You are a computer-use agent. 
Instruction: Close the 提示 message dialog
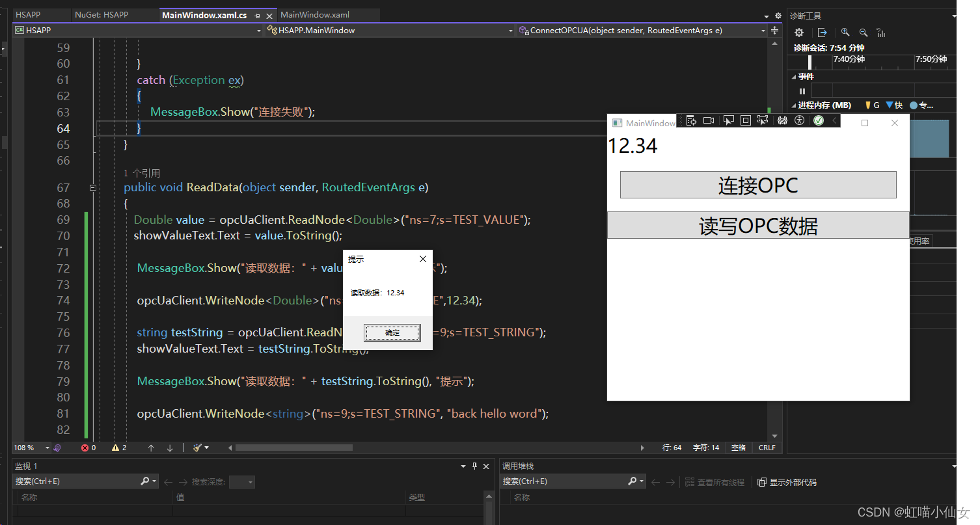pyautogui.click(x=423, y=259)
